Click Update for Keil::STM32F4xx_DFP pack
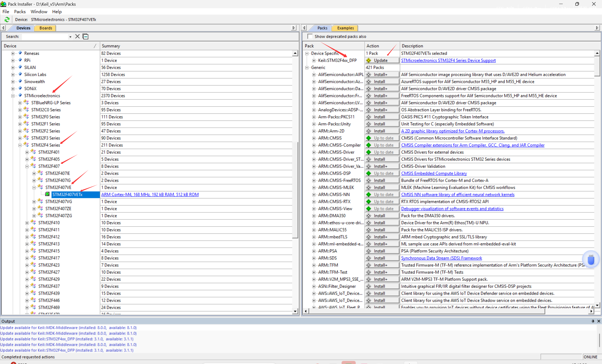This screenshot has height=364, width=602. 382,60
